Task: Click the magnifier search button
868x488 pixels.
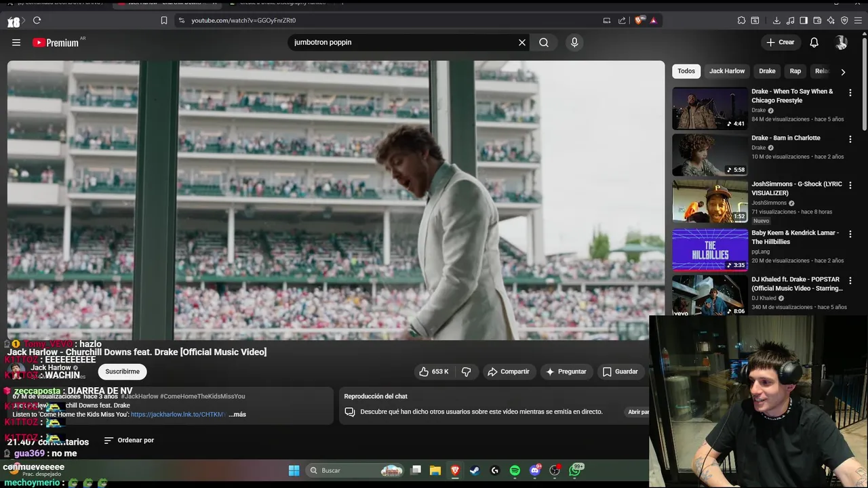Action: coord(544,42)
